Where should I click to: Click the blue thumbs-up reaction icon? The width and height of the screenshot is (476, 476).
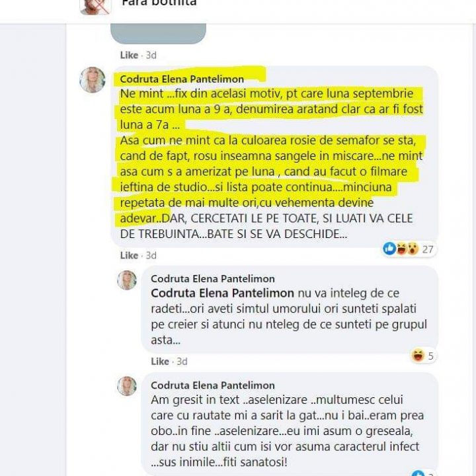pyautogui.click(x=389, y=249)
